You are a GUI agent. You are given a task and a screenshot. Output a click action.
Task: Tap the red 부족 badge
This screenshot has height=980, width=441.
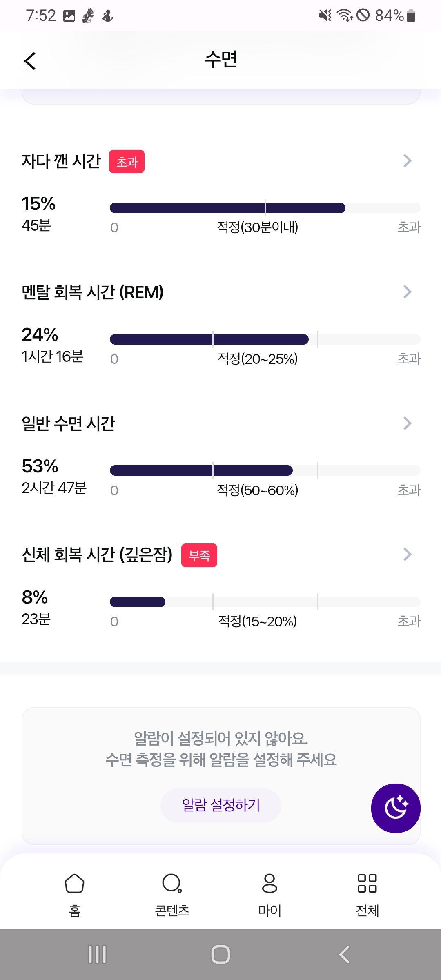coord(199,555)
